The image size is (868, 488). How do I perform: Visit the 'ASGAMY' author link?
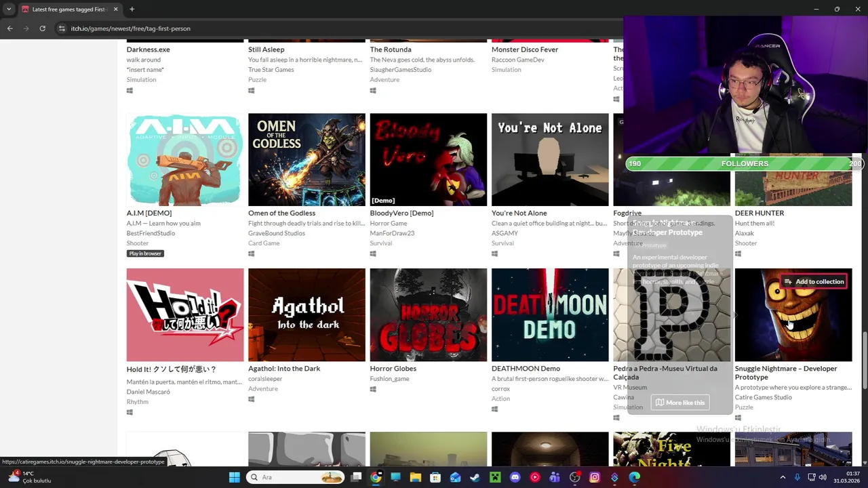click(506, 233)
